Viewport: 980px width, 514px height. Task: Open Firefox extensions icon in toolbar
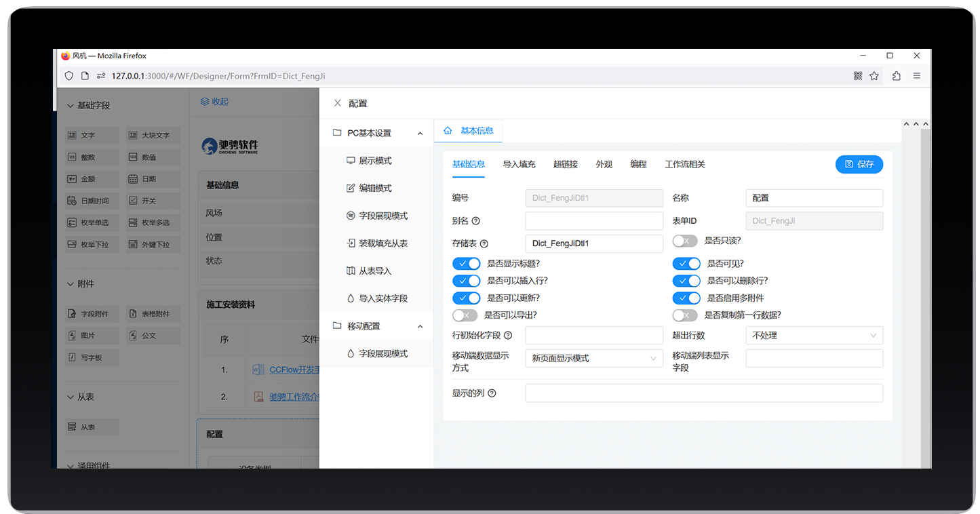click(x=896, y=76)
